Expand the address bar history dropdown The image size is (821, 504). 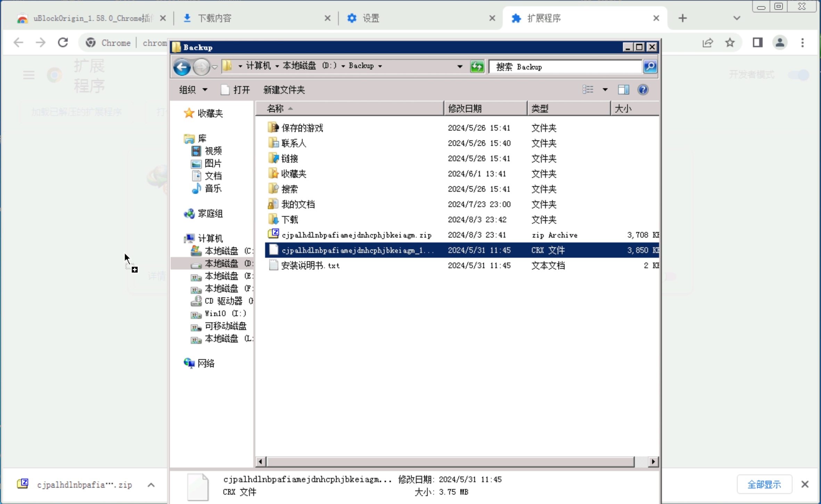pos(460,66)
